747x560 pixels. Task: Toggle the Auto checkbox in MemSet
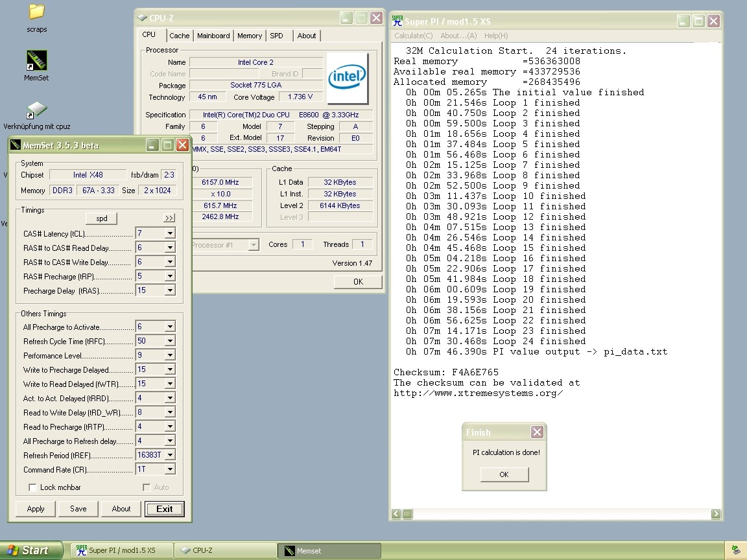pos(147,487)
